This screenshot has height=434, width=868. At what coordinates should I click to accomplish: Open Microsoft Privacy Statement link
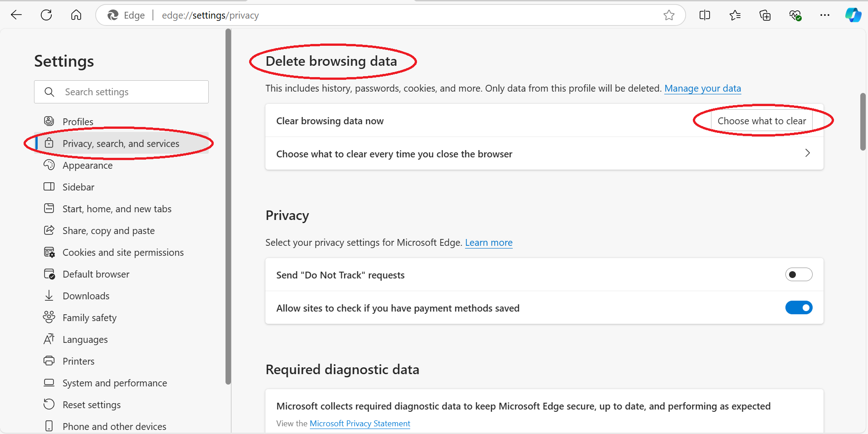tap(360, 423)
